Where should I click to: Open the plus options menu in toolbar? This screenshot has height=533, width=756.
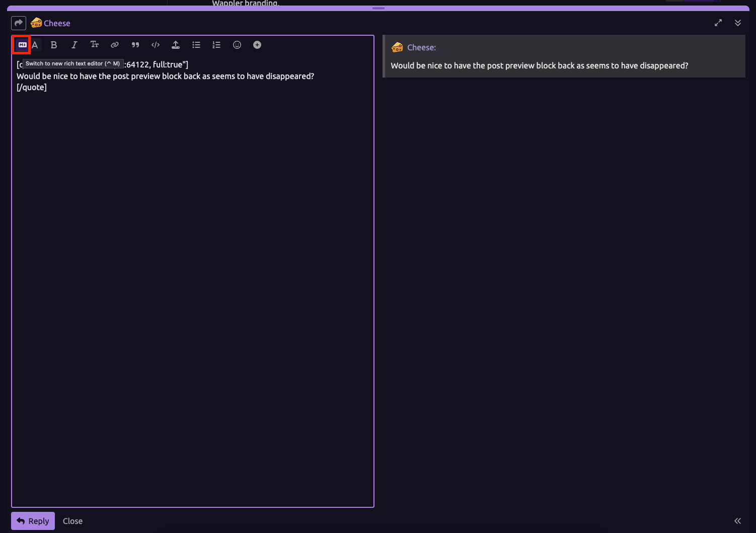(257, 45)
